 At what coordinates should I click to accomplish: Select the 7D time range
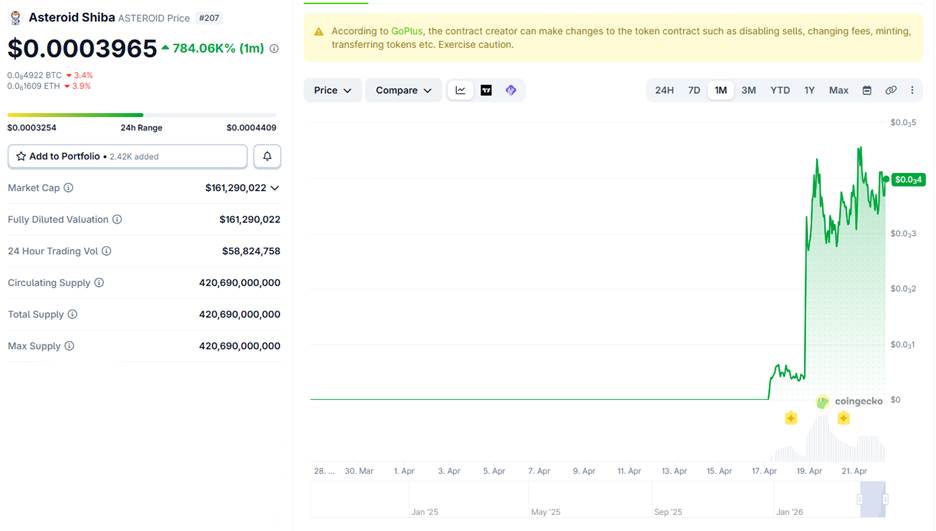694,90
